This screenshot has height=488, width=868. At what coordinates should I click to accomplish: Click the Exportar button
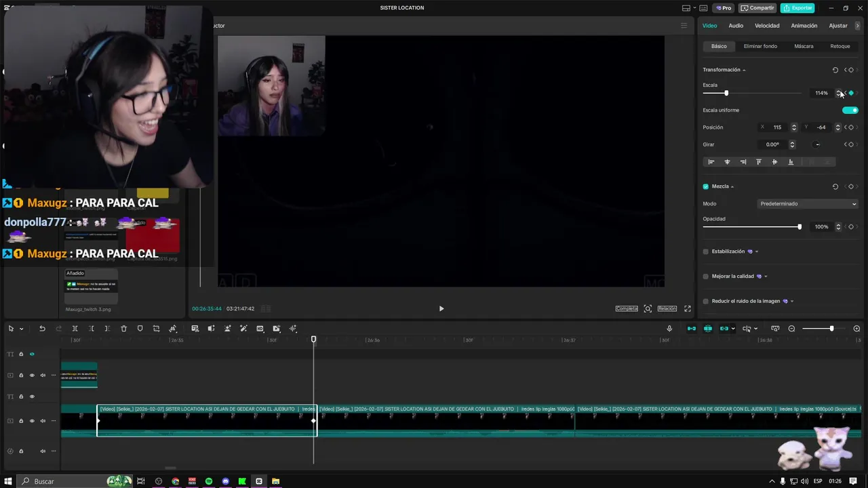tap(797, 8)
